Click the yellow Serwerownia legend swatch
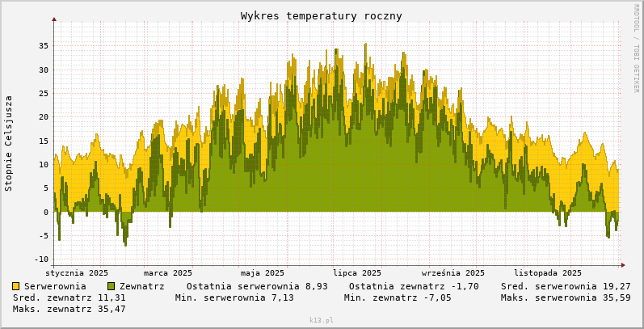 tap(16, 286)
